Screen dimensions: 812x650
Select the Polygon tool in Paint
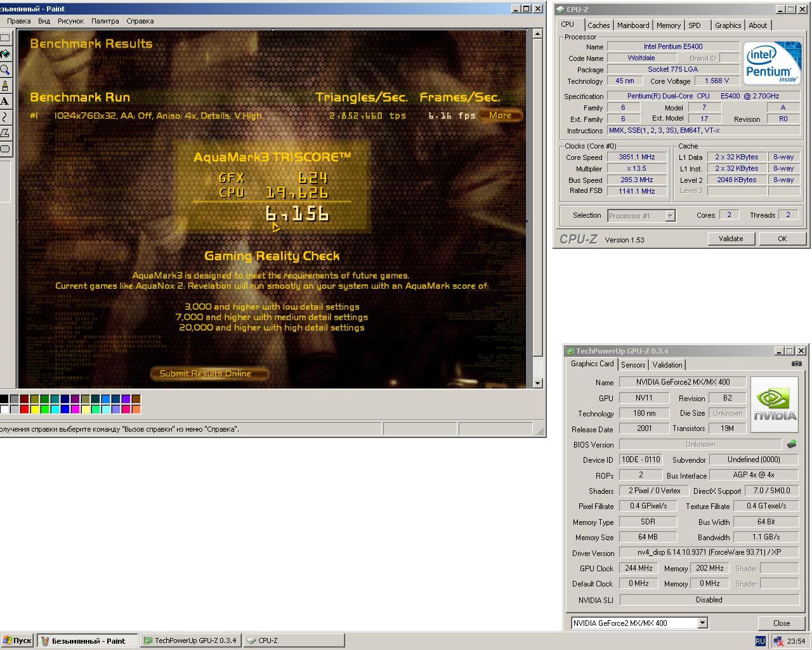coord(4,133)
